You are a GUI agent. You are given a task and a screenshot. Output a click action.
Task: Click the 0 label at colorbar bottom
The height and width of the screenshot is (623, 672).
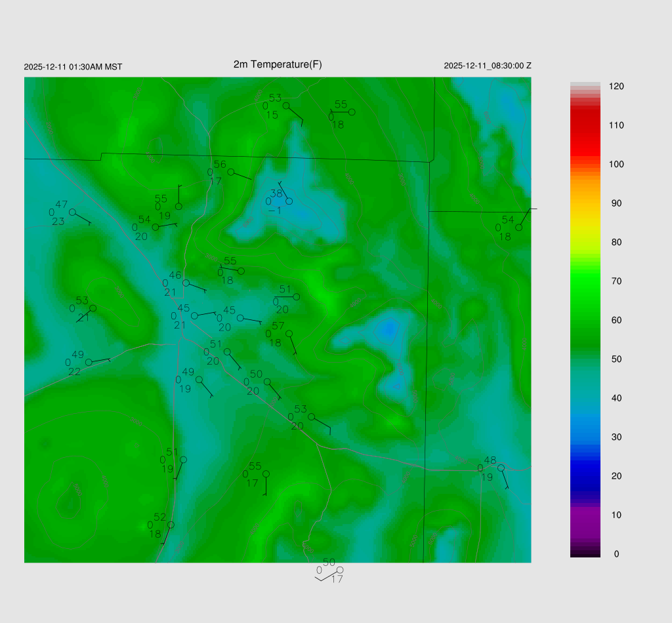coord(616,554)
